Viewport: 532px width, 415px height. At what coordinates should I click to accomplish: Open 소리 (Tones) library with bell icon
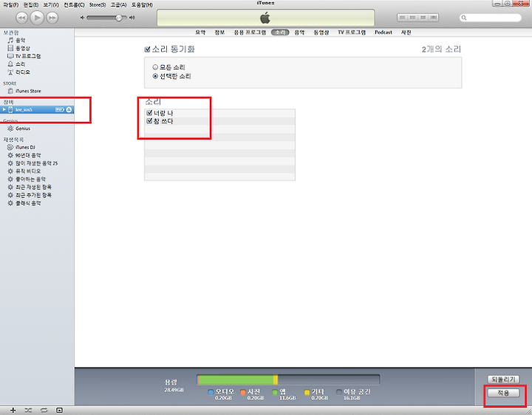click(x=21, y=64)
